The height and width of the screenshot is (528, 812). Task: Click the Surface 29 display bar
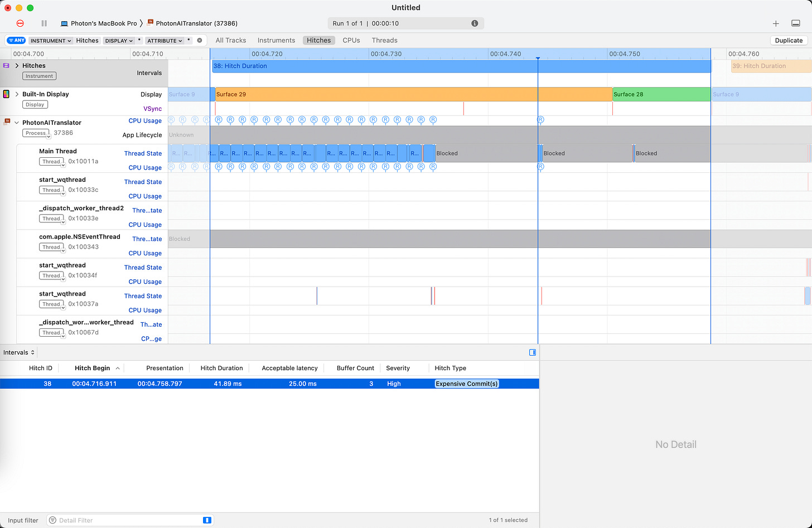(414, 94)
